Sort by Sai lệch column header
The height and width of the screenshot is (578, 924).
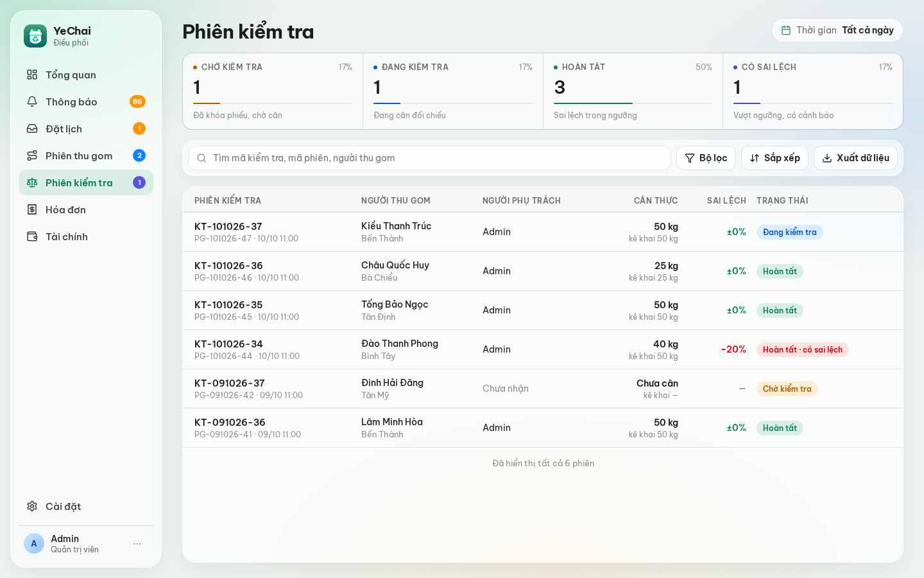coord(726,200)
